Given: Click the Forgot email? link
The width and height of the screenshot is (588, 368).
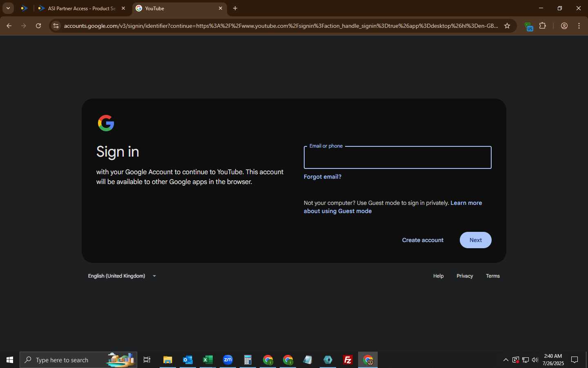Looking at the screenshot, I should (x=323, y=177).
